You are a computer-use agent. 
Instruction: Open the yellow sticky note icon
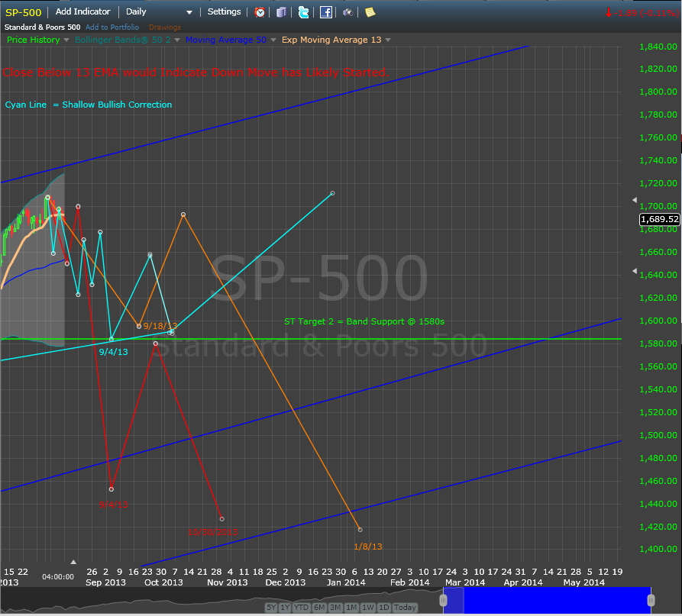(370, 12)
